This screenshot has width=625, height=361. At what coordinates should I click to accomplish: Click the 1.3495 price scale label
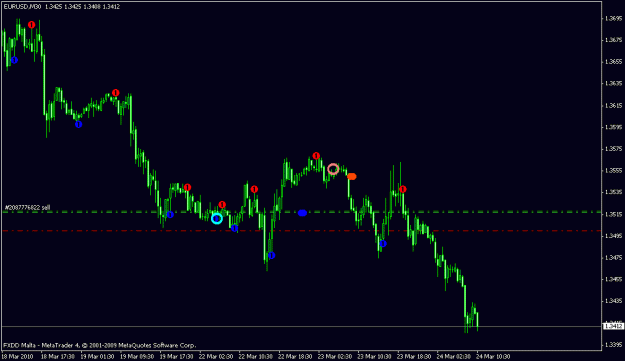click(613, 236)
